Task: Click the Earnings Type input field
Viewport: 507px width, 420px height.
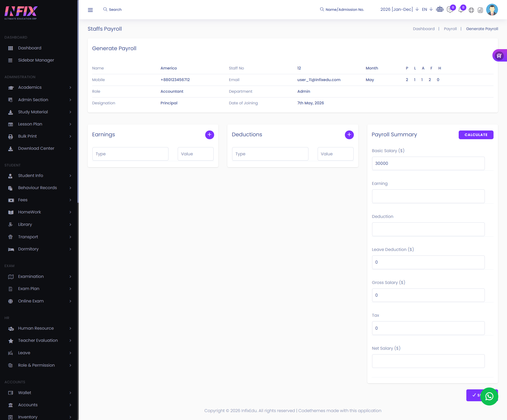Action: tap(130, 154)
